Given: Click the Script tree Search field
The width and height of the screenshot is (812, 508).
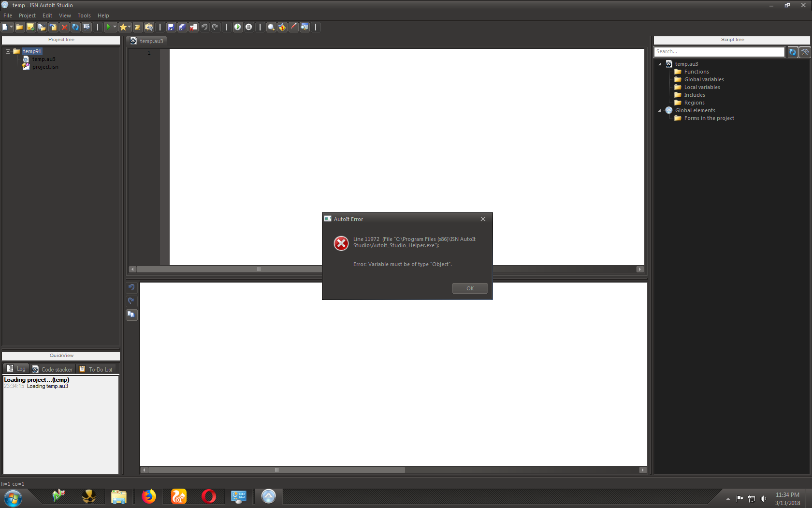Looking at the screenshot, I should tap(719, 51).
